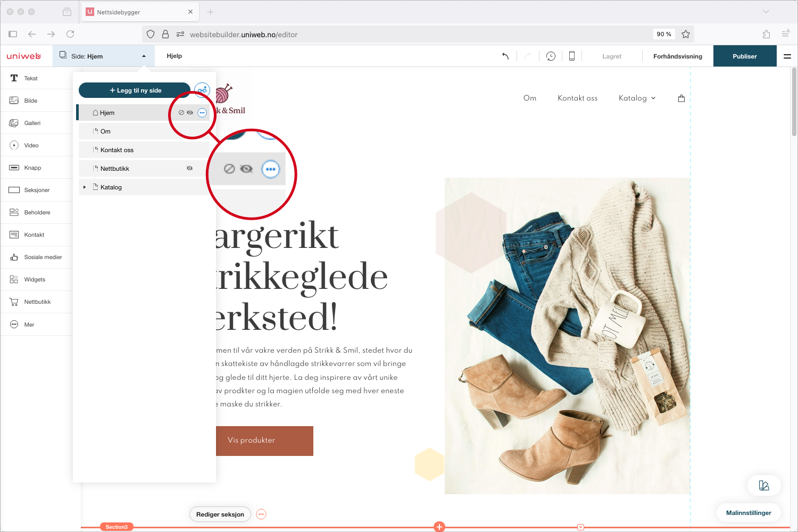Open revision history clock icon
This screenshot has width=798, height=532.
point(551,56)
